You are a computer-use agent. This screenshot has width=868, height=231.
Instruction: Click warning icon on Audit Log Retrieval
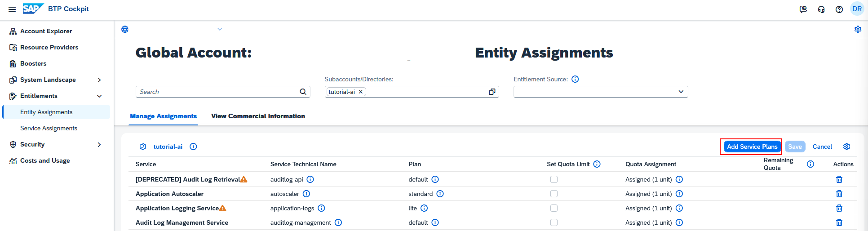point(244,179)
